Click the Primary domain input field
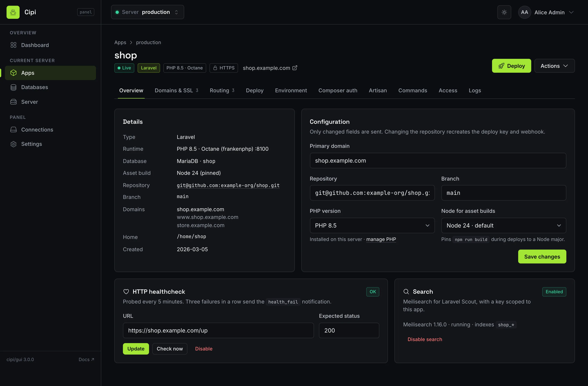Viewport: 588px width, 386px height. pos(438,161)
